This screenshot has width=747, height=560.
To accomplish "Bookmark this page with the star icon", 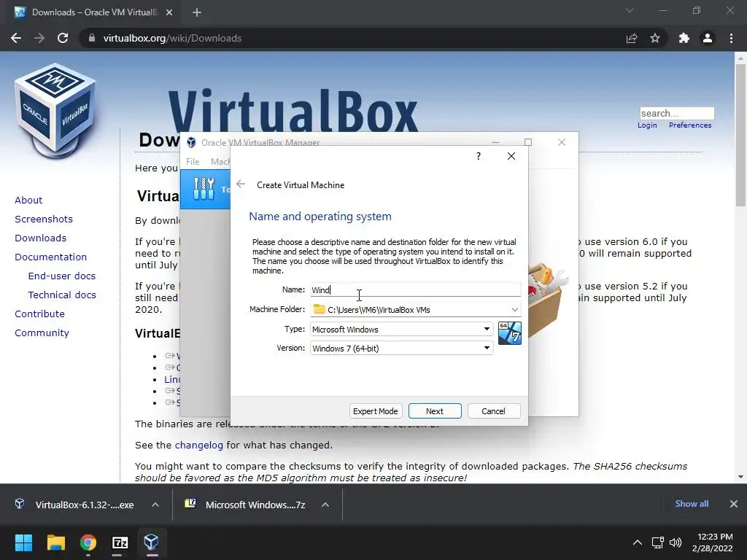I will click(x=655, y=38).
